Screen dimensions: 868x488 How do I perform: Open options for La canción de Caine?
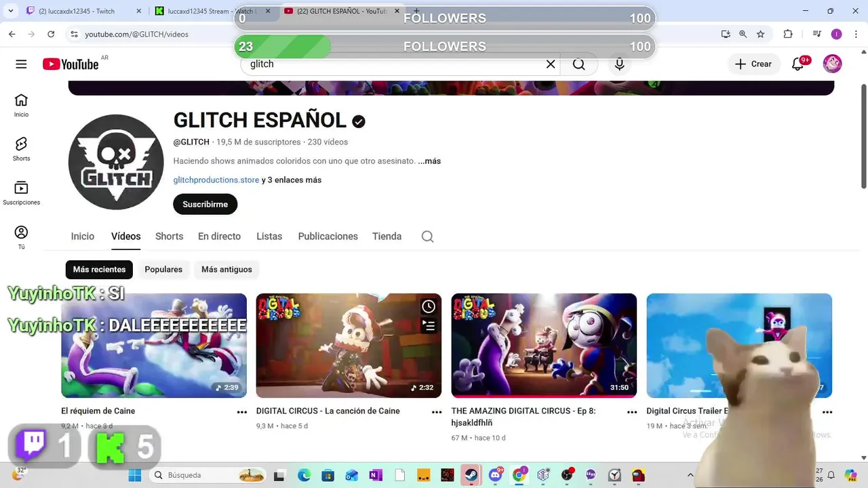coord(437,412)
